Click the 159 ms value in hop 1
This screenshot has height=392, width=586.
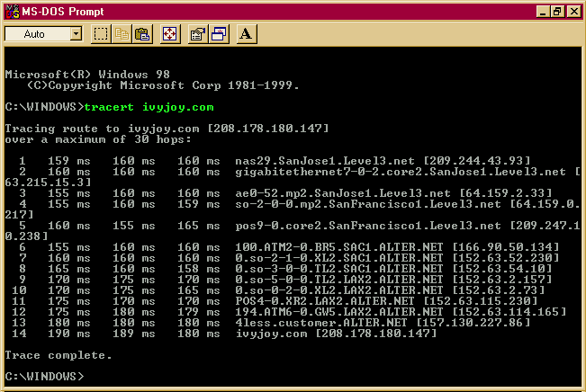68,161
